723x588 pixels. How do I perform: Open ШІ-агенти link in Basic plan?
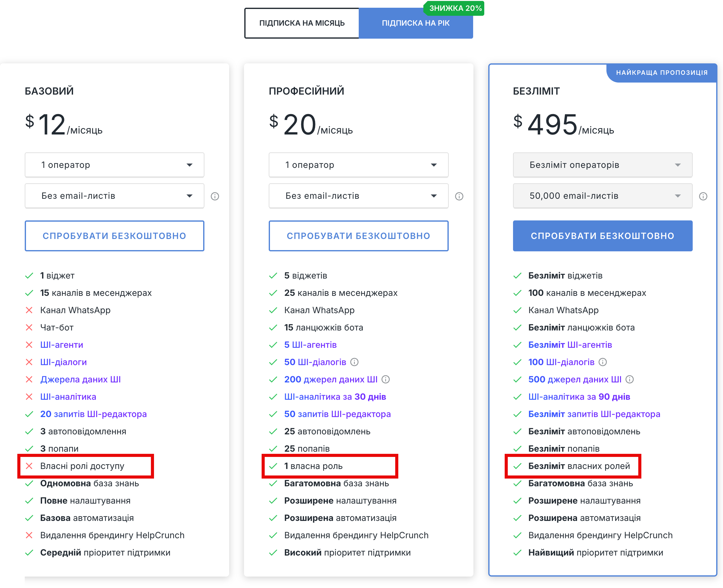62,345
